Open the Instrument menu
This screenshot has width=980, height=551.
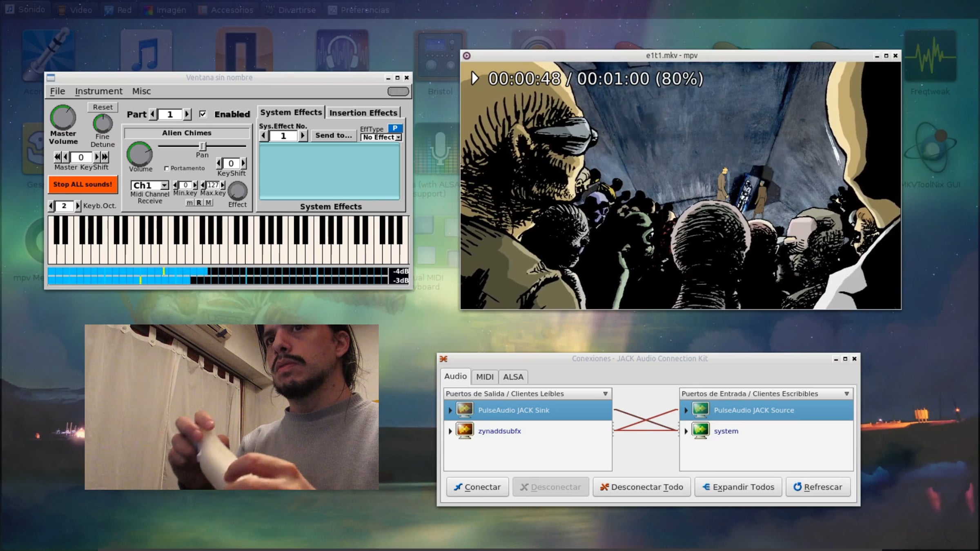(x=98, y=91)
